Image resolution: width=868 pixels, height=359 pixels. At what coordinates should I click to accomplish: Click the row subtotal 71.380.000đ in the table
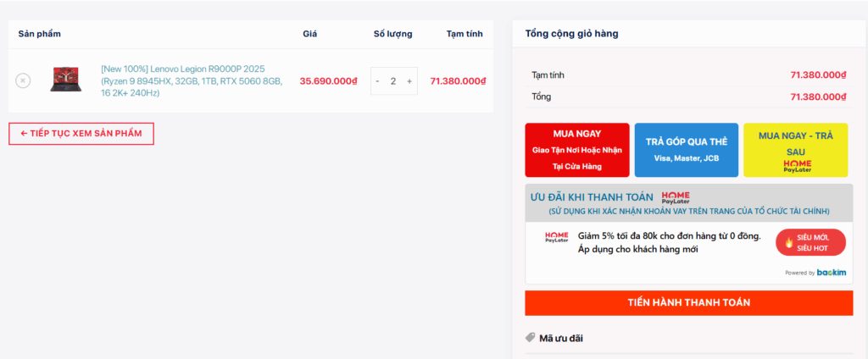pyautogui.click(x=459, y=80)
